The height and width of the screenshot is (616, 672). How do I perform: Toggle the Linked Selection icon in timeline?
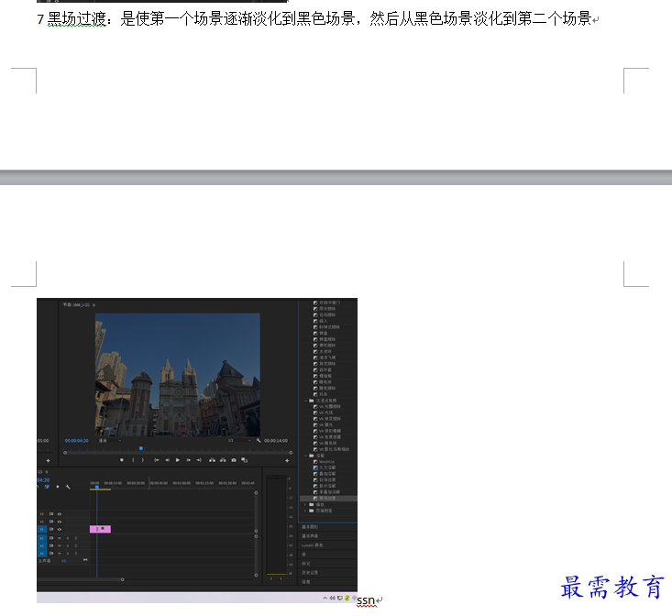[x=47, y=487]
